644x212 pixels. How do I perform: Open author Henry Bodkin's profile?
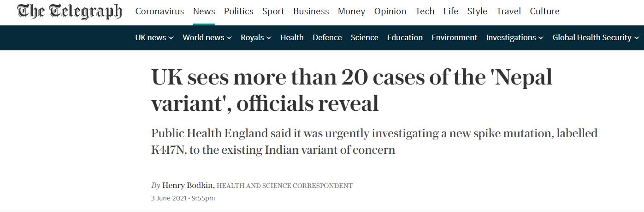click(188, 186)
